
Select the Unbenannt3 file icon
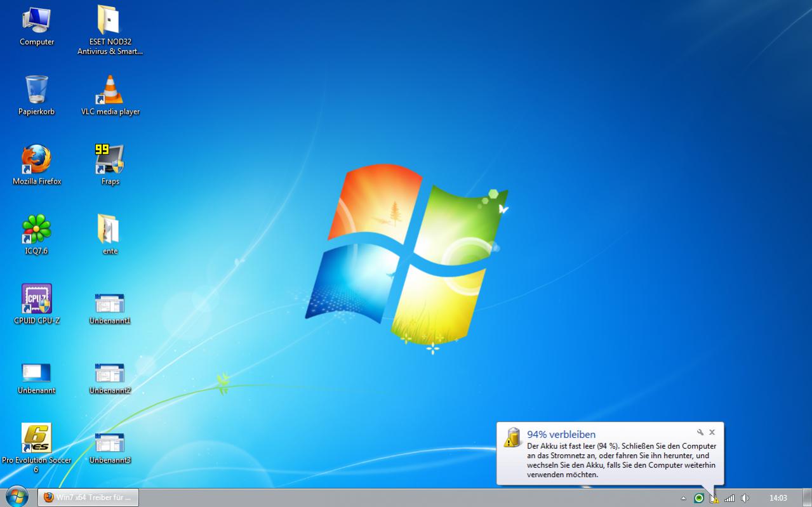[x=110, y=448]
